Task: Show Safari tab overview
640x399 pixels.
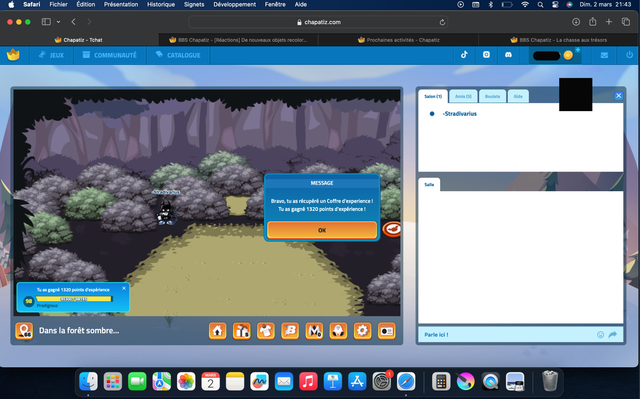Action: [625, 22]
